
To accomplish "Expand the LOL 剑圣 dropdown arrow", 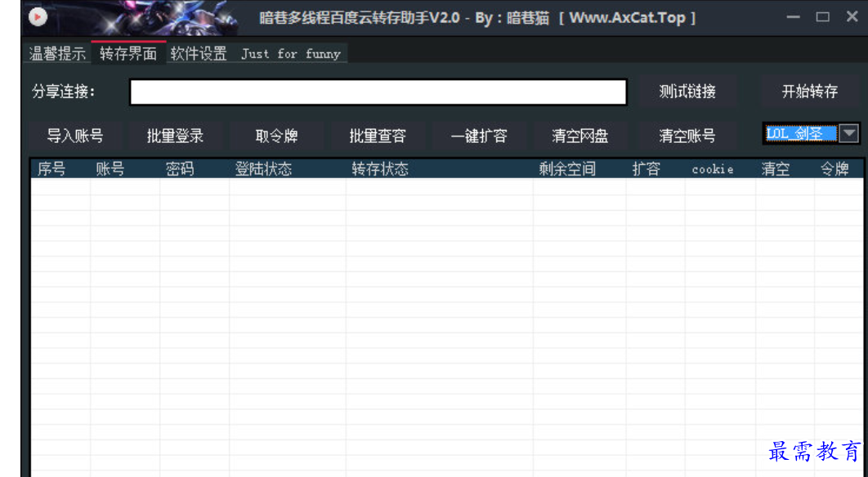I will point(848,133).
